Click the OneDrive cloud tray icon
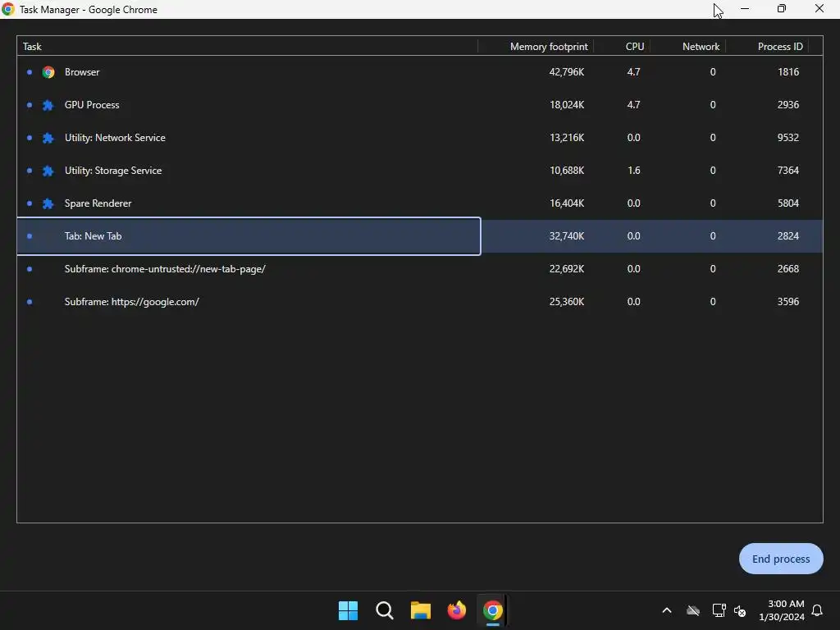Screen dimensions: 840x630 click(693, 610)
